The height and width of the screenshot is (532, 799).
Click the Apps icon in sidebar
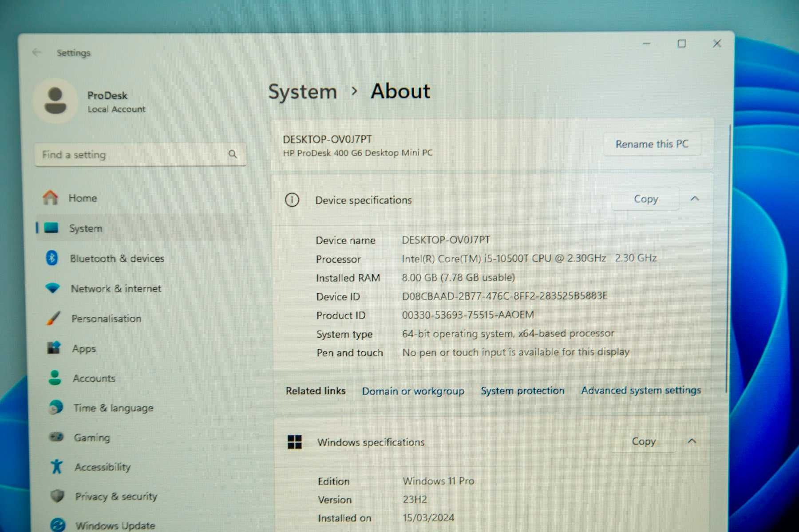[x=54, y=347]
